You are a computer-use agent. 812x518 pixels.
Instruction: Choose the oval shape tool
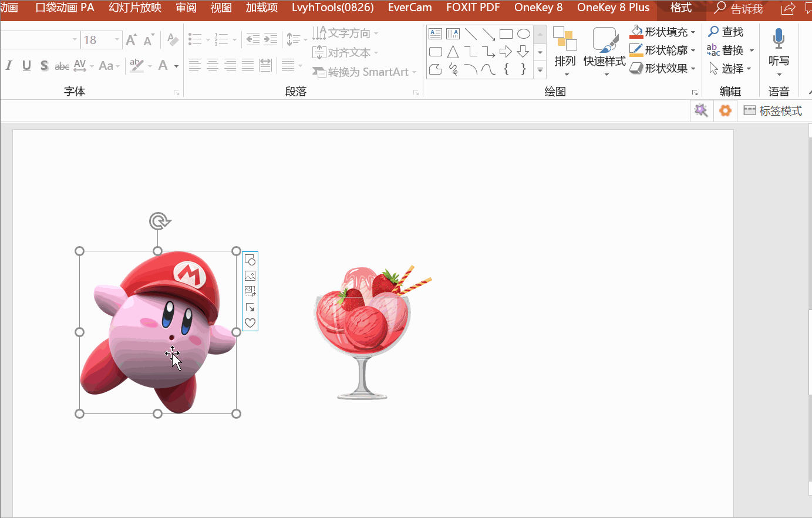tap(523, 34)
